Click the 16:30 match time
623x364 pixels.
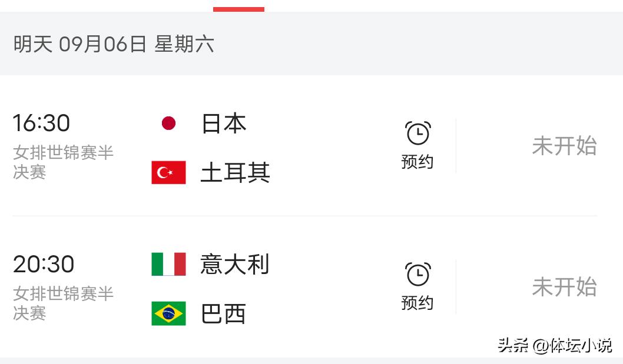41,123
